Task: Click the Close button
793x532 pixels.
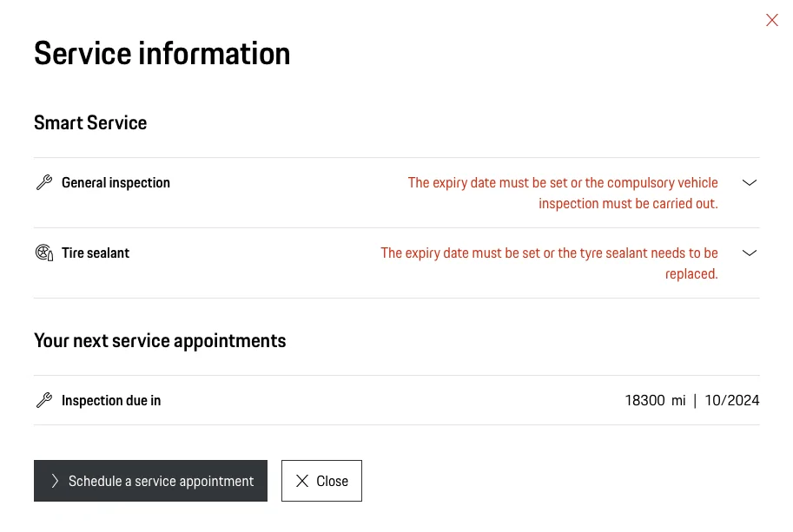Action: click(x=321, y=481)
